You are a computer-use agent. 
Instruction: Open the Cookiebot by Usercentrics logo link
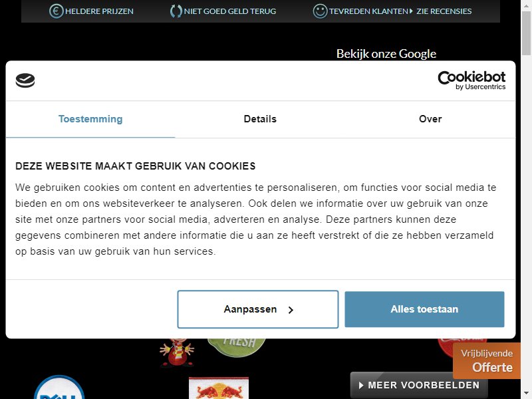[471, 80]
